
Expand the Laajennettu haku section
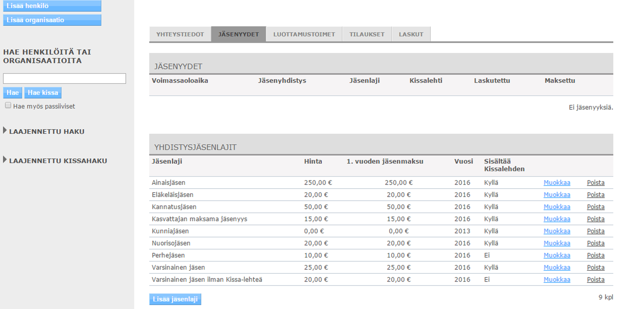44,131
